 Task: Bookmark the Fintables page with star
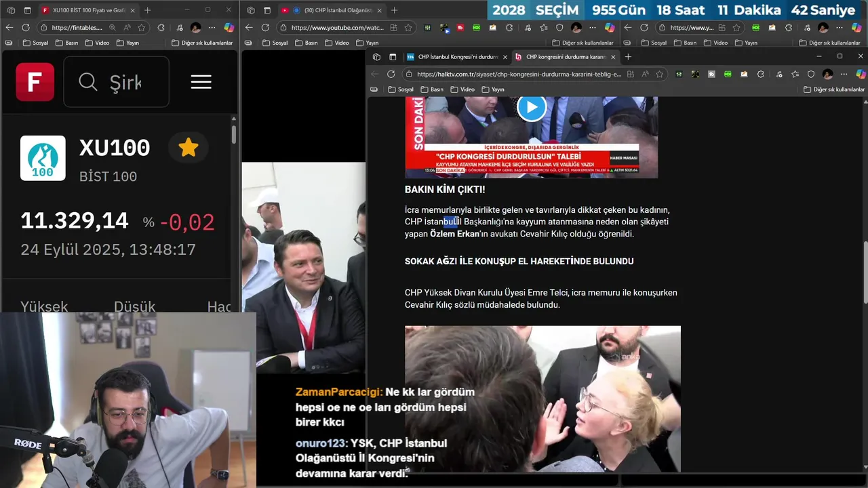point(141,27)
